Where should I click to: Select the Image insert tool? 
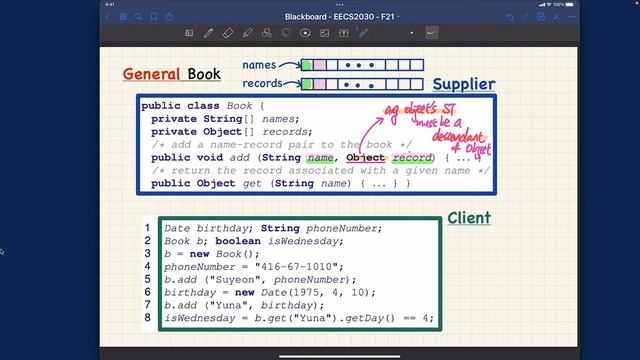[324, 33]
